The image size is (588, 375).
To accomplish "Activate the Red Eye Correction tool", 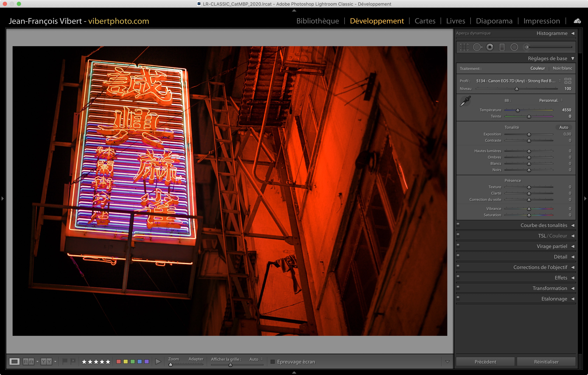I will coord(490,47).
